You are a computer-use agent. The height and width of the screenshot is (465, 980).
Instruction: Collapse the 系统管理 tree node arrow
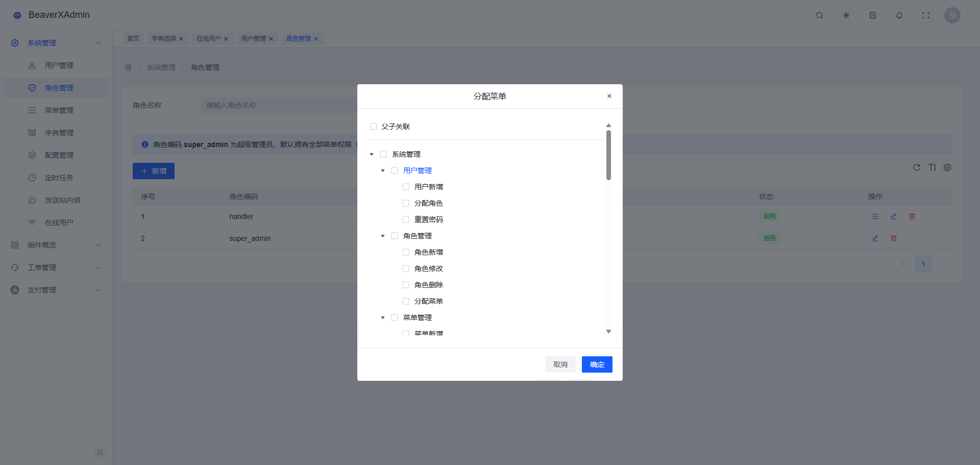372,154
